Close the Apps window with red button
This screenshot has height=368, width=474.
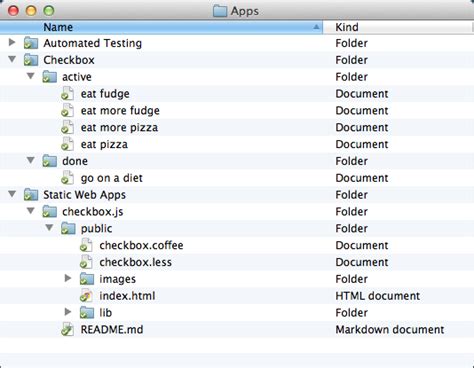[x=13, y=11]
